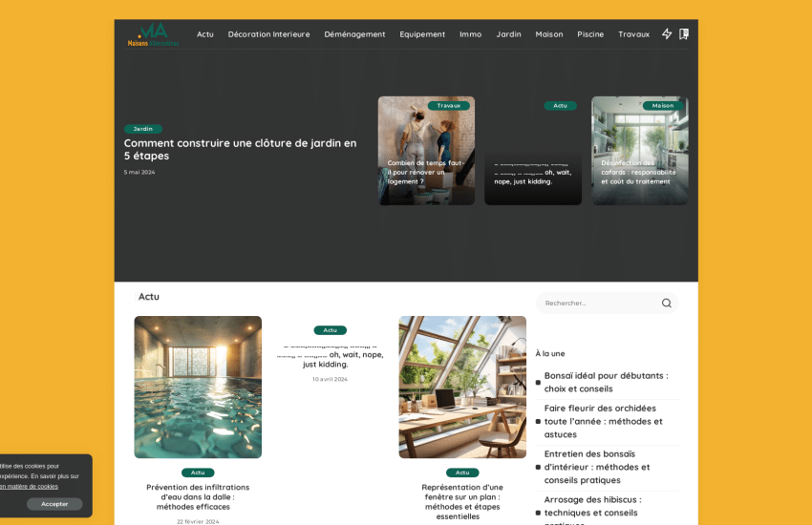
Task: Click the search magnifier icon
Action: (666, 304)
